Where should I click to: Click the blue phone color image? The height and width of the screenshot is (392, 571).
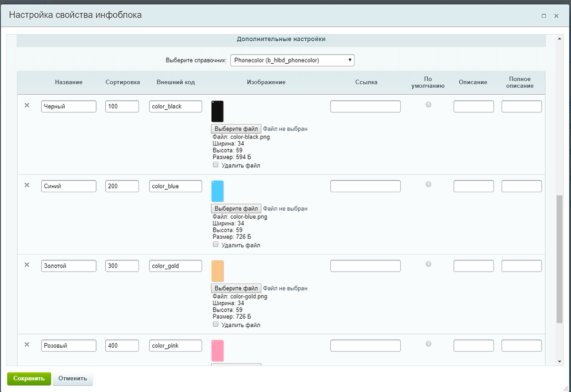click(x=217, y=191)
